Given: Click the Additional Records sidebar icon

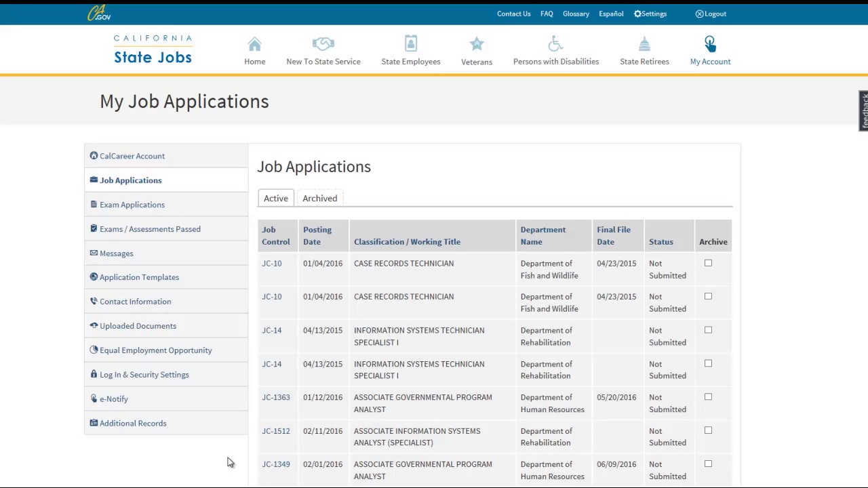Looking at the screenshot, I should click(94, 423).
